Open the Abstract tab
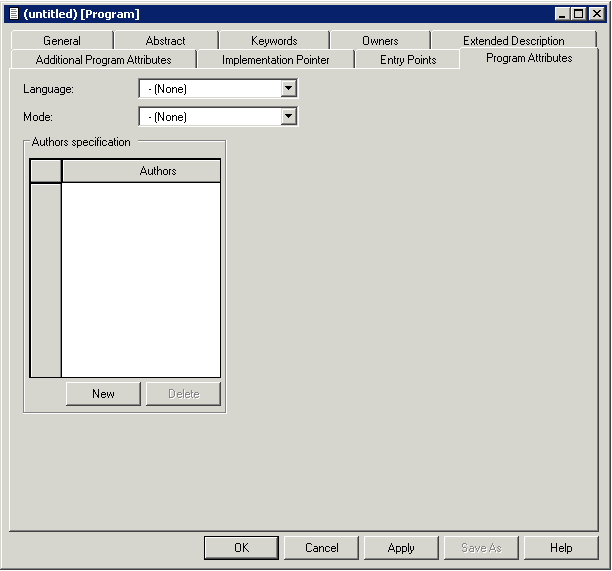This screenshot has width=612, height=571. 165,41
